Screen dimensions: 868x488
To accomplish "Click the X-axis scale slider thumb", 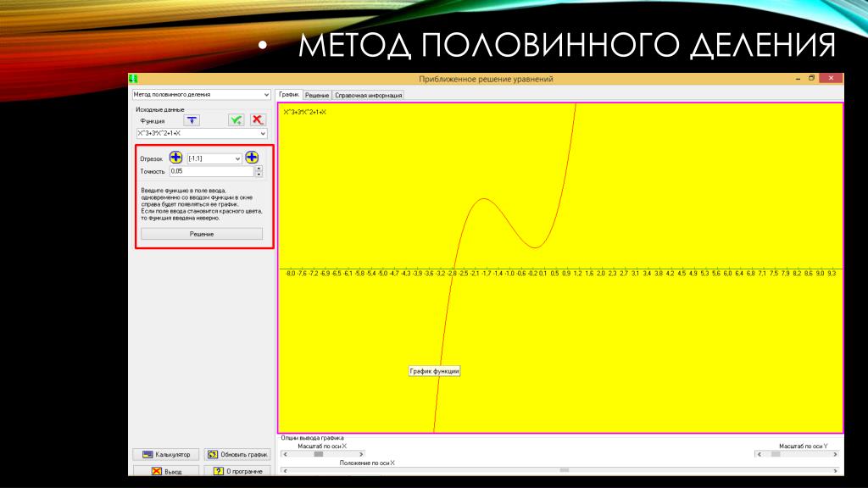I will tap(319, 454).
